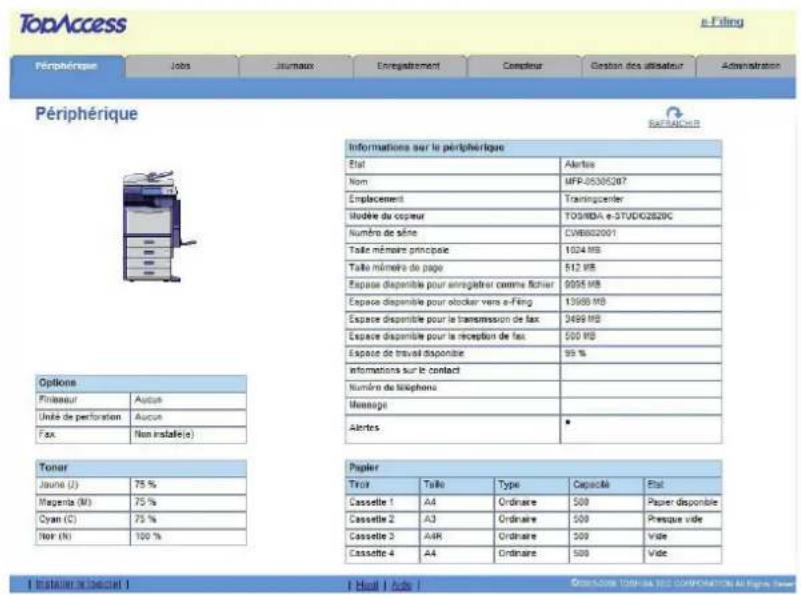801x595 pixels.
Task: Click Fax option value 'Non installé(e)'
Action: pyautogui.click(x=164, y=435)
